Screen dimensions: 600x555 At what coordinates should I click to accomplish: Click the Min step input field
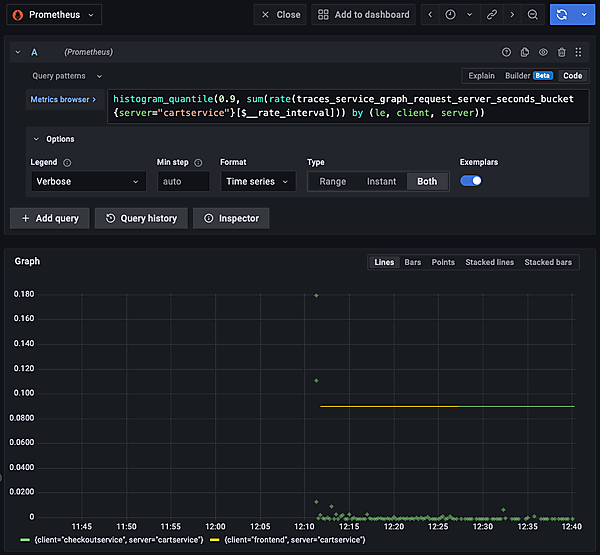[183, 181]
